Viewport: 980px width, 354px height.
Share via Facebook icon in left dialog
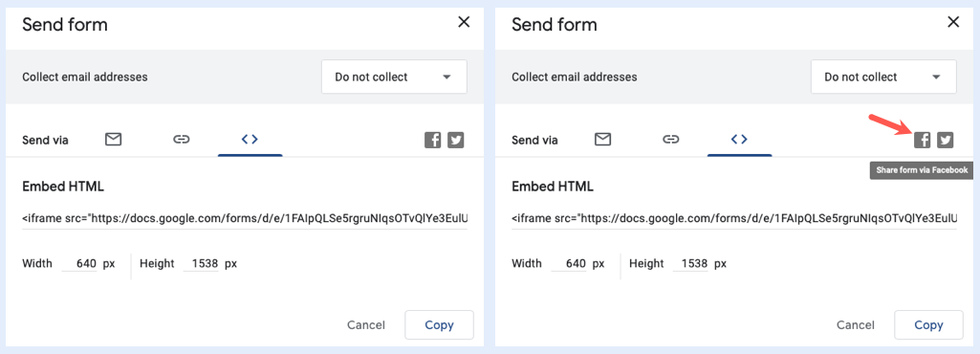(433, 140)
